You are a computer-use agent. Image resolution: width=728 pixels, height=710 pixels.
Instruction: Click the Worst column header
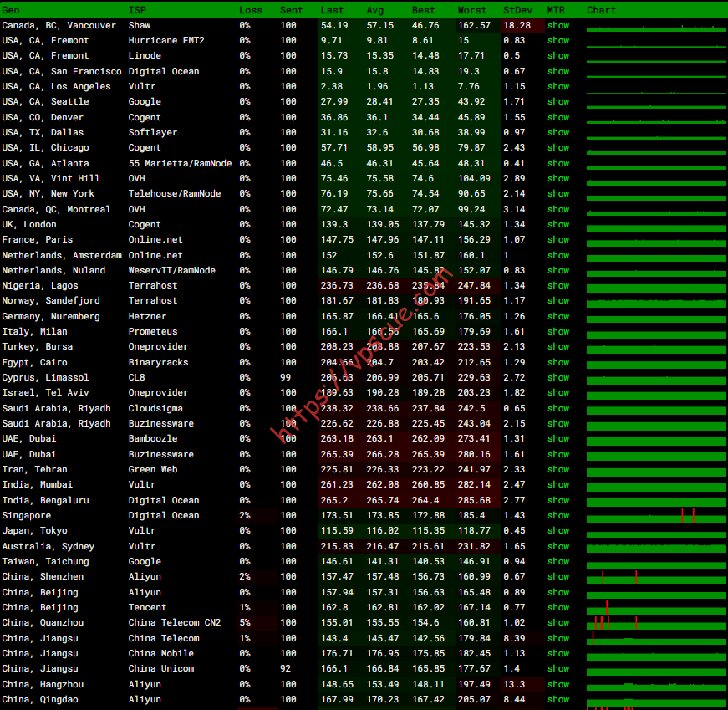click(472, 10)
